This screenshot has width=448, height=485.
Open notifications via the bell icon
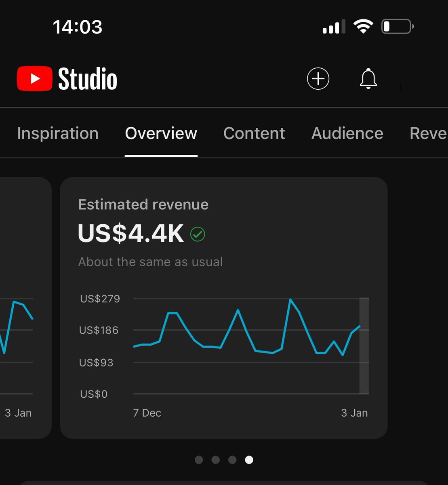tap(368, 79)
